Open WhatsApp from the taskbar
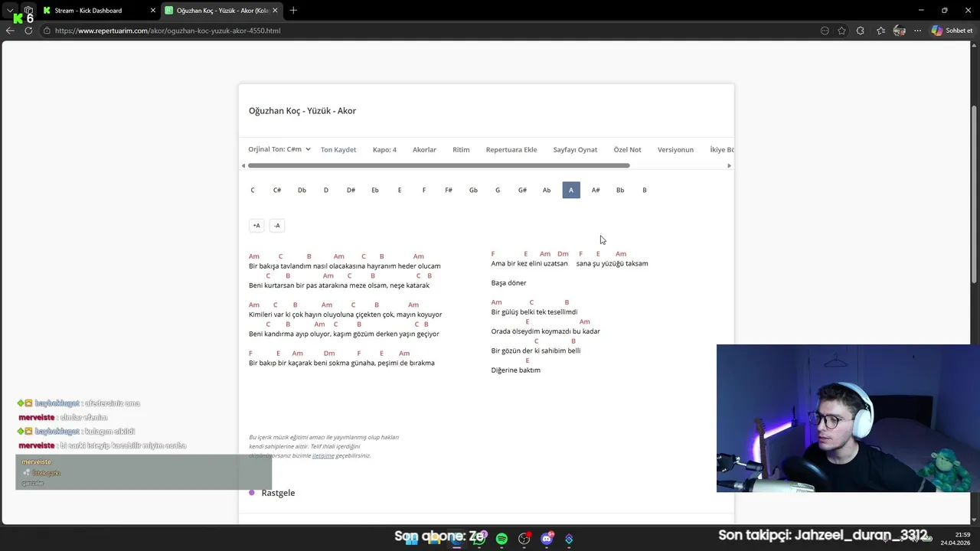Image resolution: width=980 pixels, height=551 pixels. 479,539
